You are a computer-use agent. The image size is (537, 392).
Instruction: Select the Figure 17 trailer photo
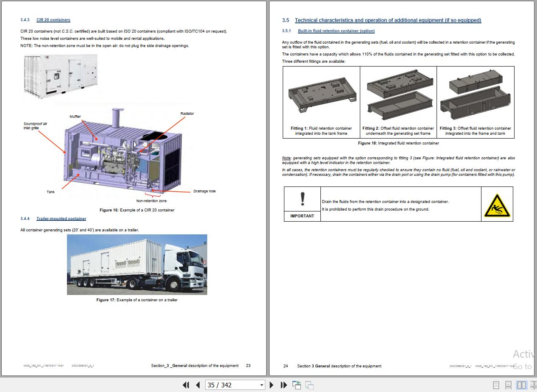(136, 264)
